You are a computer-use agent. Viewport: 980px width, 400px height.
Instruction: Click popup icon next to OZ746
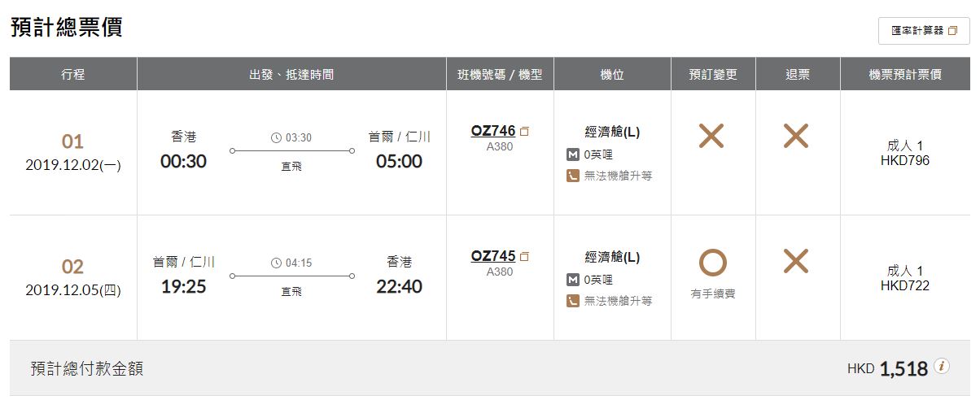[524, 132]
